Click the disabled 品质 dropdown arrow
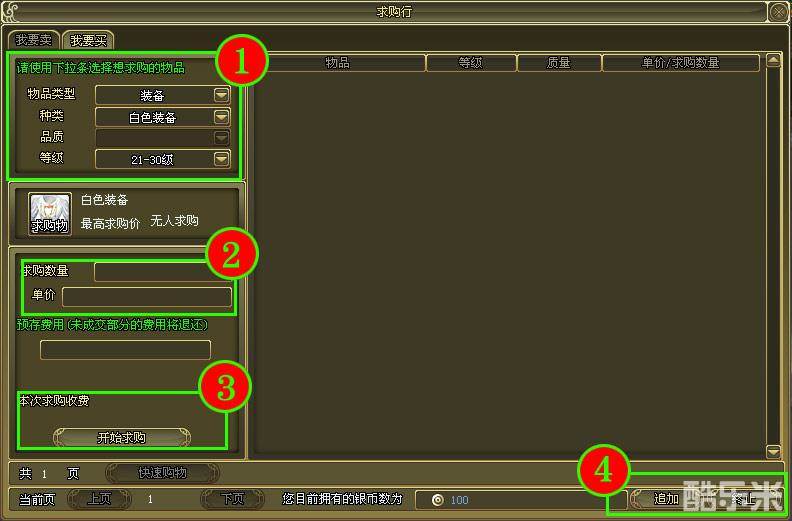This screenshot has width=792, height=521. pos(221,137)
